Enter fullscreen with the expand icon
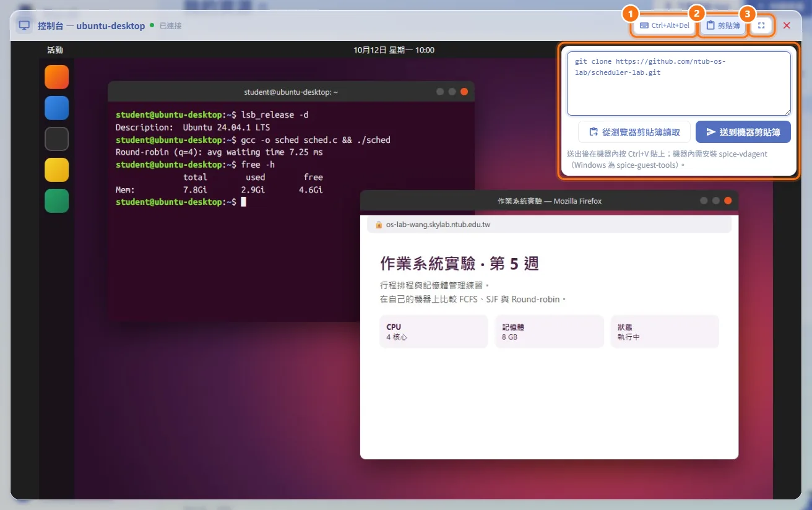 point(761,25)
